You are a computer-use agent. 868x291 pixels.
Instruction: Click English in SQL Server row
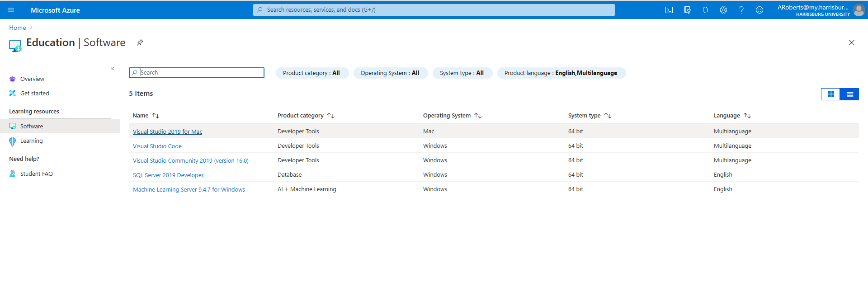[x=723, y=174]
